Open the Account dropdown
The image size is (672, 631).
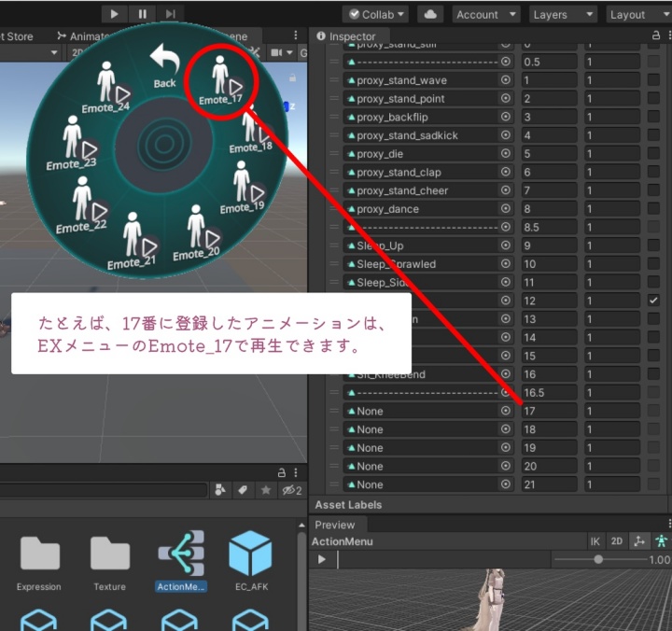486,15
